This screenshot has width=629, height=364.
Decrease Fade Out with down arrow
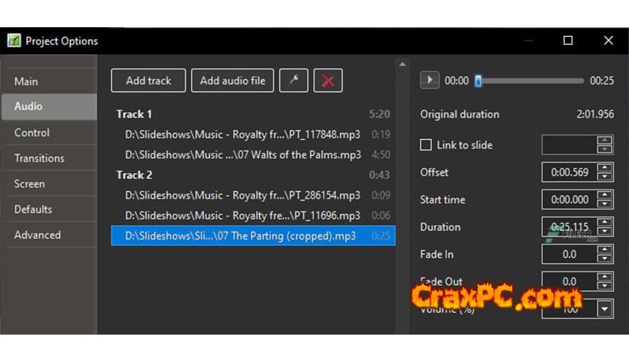coord(604,286)
